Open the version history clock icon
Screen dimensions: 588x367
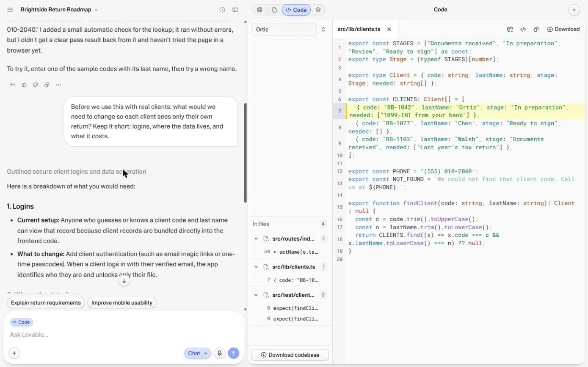222,10
